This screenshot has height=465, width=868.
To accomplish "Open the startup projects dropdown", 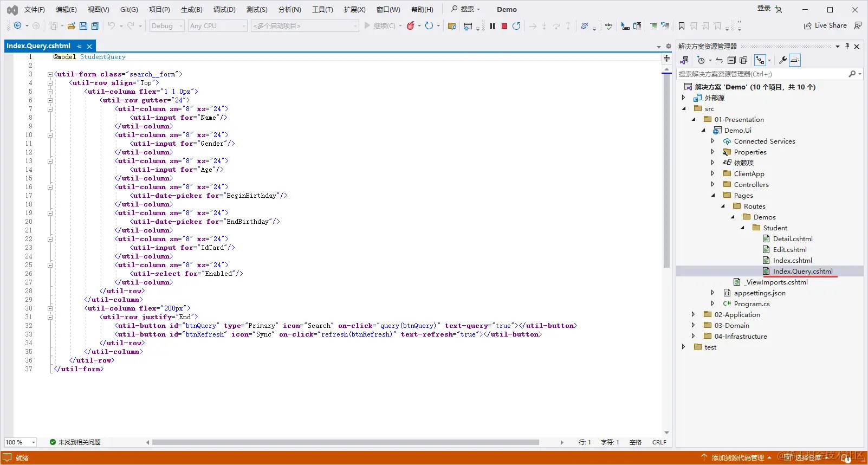I will (x=305, y=25).
